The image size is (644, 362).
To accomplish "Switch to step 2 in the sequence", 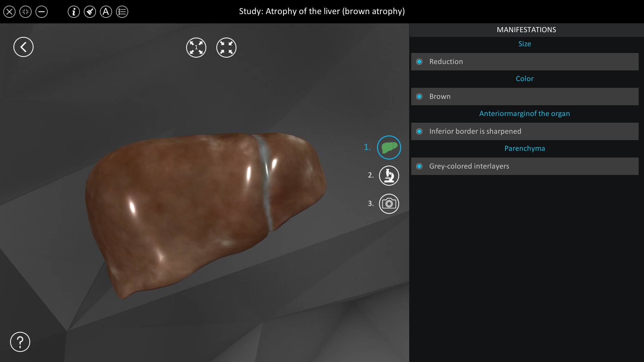I will (389, 175).
